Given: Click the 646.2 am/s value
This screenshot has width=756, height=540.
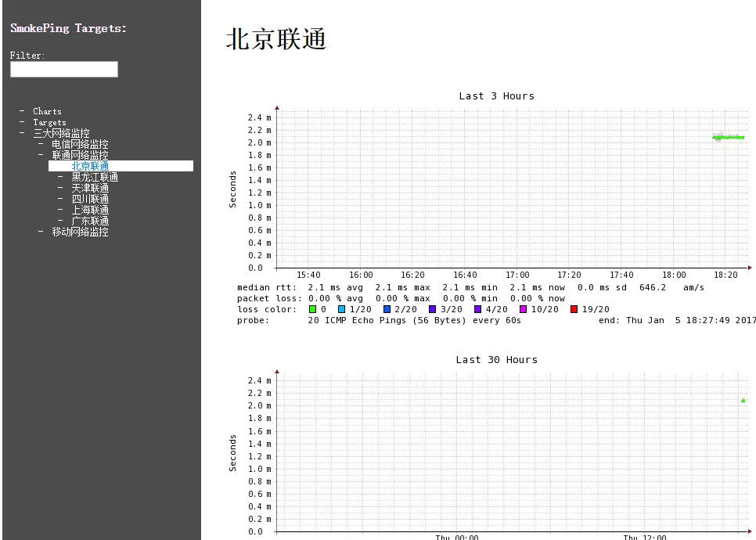Looking at the screenshot, I should [x=671, y=287].
